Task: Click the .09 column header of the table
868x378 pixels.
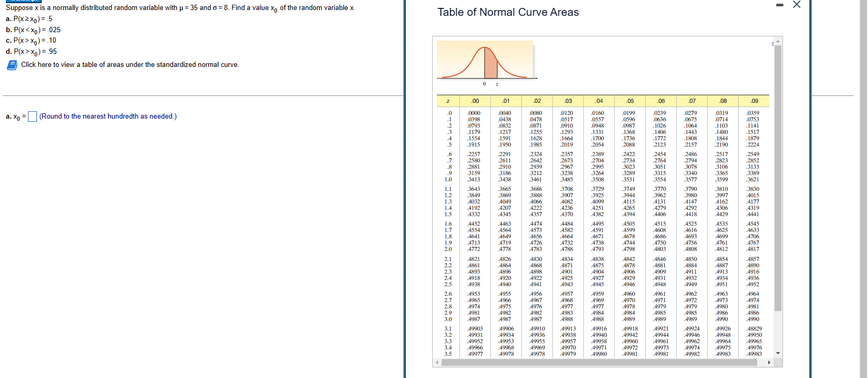Action: tap(754, 101)
